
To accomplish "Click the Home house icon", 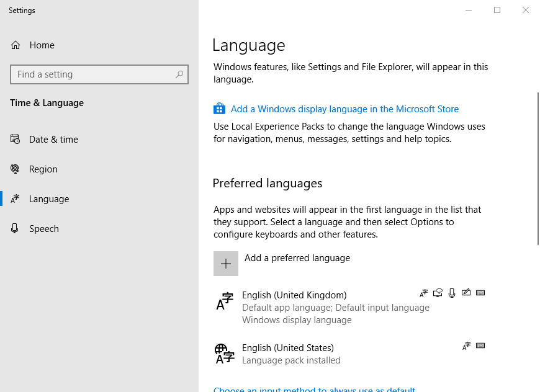I will (x=16, y=45).
